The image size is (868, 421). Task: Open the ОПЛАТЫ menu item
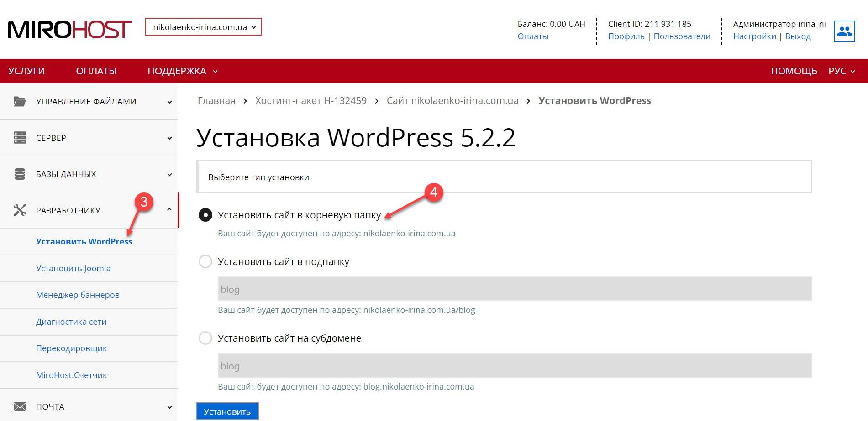point(96,71)
